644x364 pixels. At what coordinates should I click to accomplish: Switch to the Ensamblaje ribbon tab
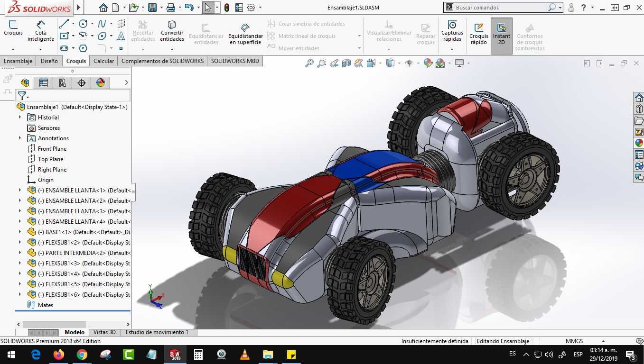[18, 61]
